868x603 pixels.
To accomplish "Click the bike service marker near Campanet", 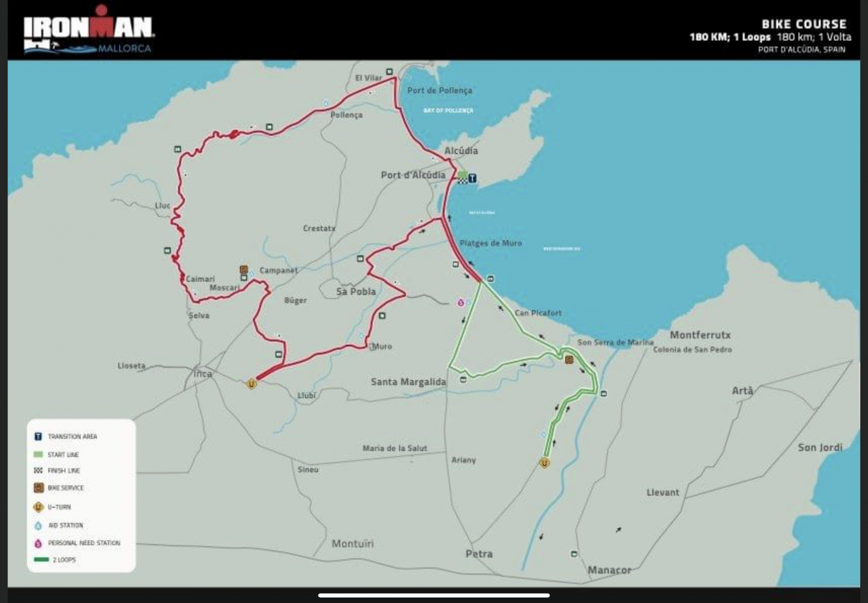I will 244,270.
